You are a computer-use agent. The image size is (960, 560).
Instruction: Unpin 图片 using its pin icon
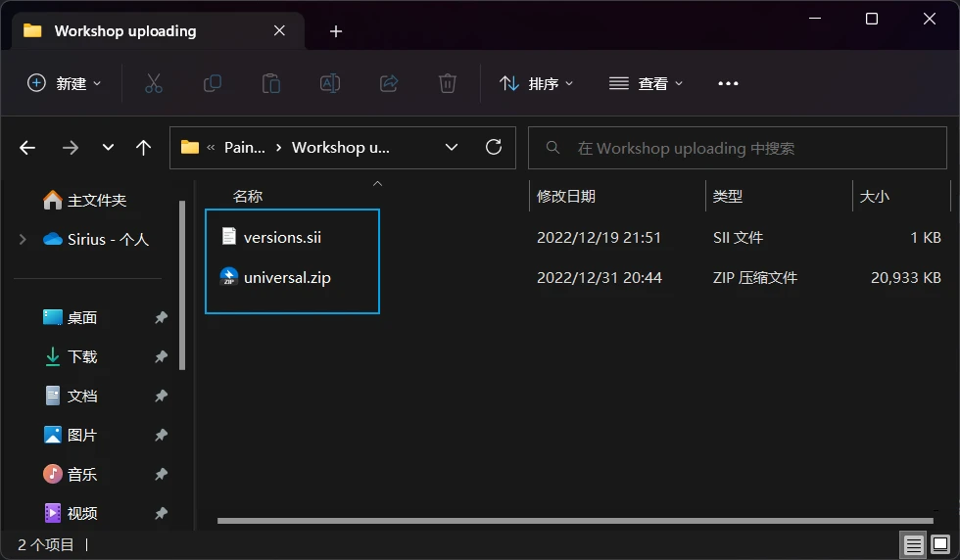point(161,435)
